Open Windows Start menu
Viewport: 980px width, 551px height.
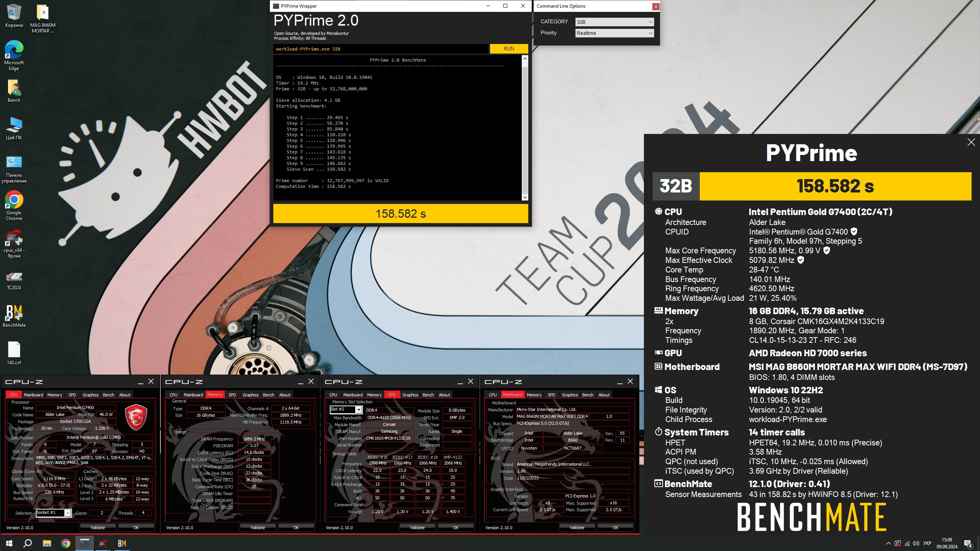tap(9, 543)
